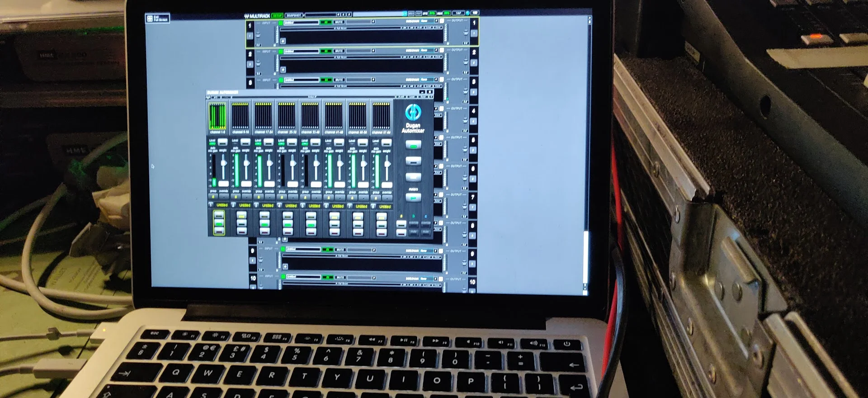Add a plugin to rack 9
This screenshot has width=868, height=398.
285,266
